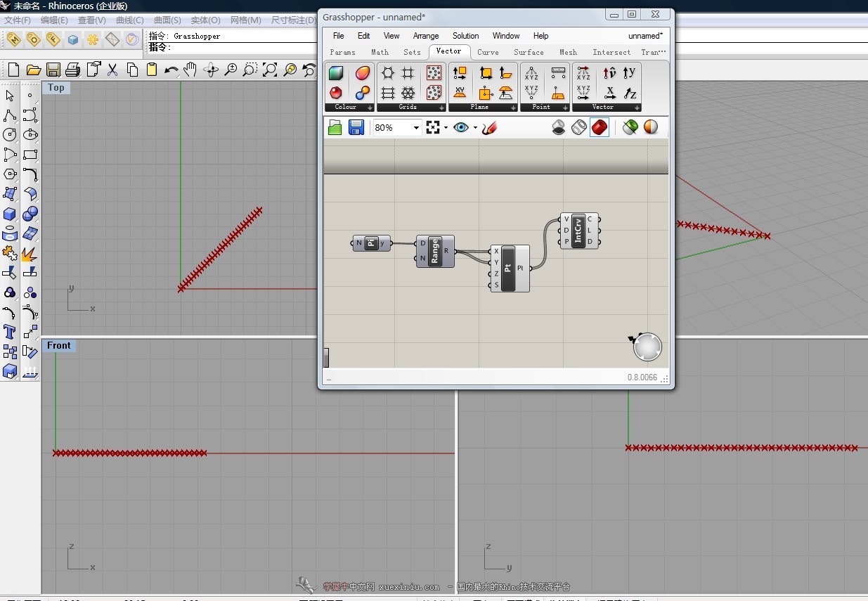Select the square grid component icon
Screen dimensions: 868x601
pyautogui.click(x=408, y=73)
